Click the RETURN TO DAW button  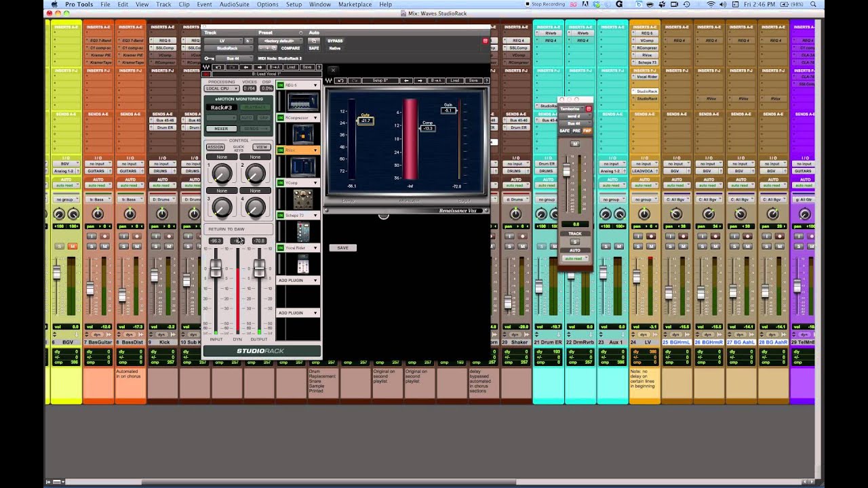click(239, 229)
